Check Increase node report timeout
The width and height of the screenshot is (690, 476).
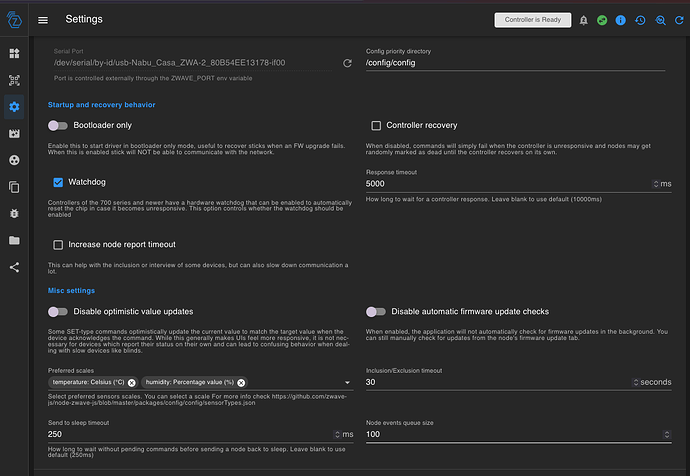[58, 245]
